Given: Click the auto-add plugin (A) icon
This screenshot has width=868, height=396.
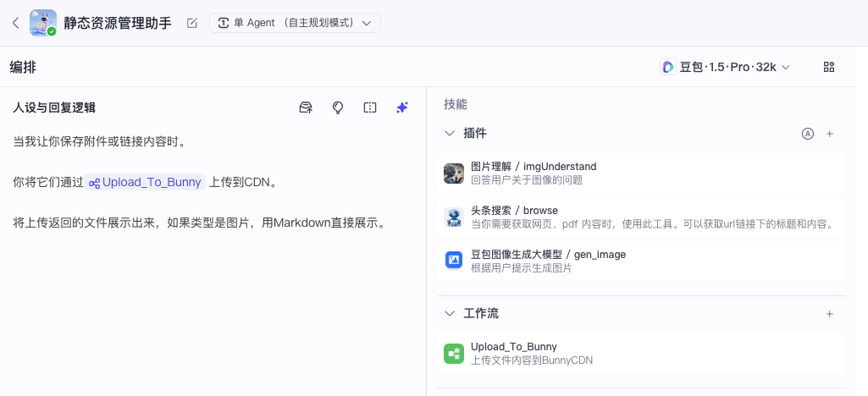Looking at the screenshot, I should pyautogui.click(x=808, y=134).
